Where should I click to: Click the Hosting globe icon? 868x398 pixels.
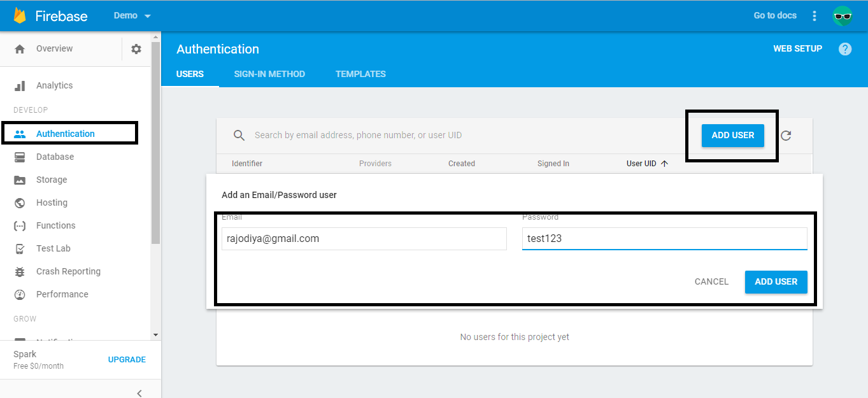(x=20, y=203)
